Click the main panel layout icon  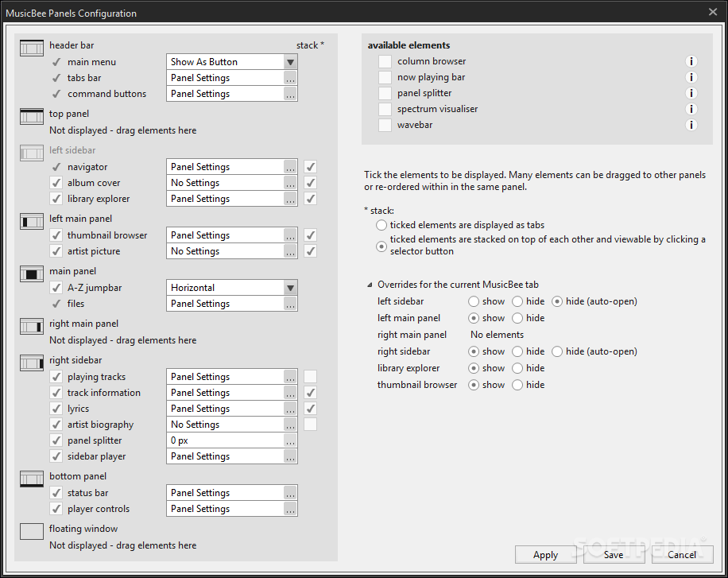click(x=32, y=274)
